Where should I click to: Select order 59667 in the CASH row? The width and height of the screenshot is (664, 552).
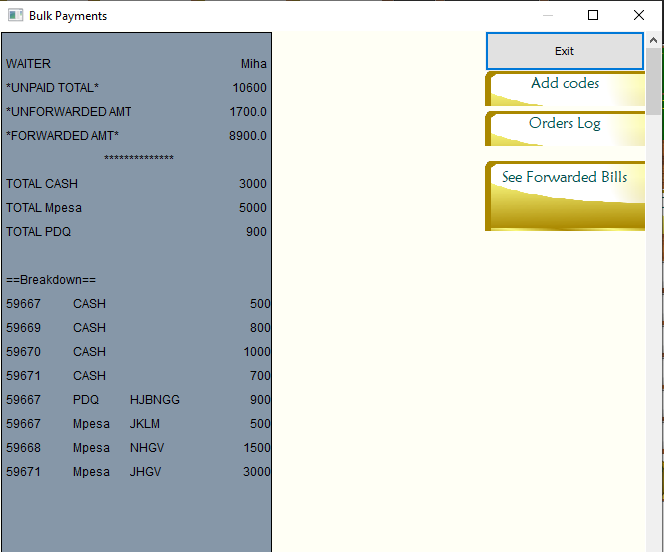pyautogui.click(x=23, y=304)
